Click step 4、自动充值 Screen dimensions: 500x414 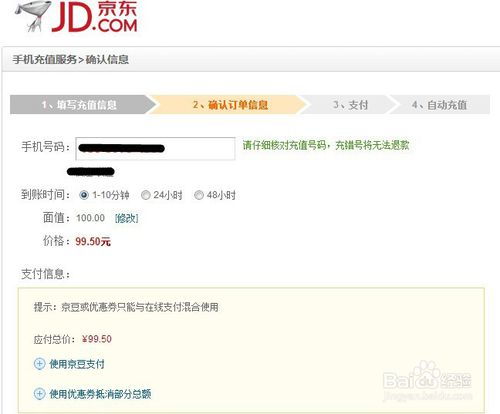click(439, 105)
